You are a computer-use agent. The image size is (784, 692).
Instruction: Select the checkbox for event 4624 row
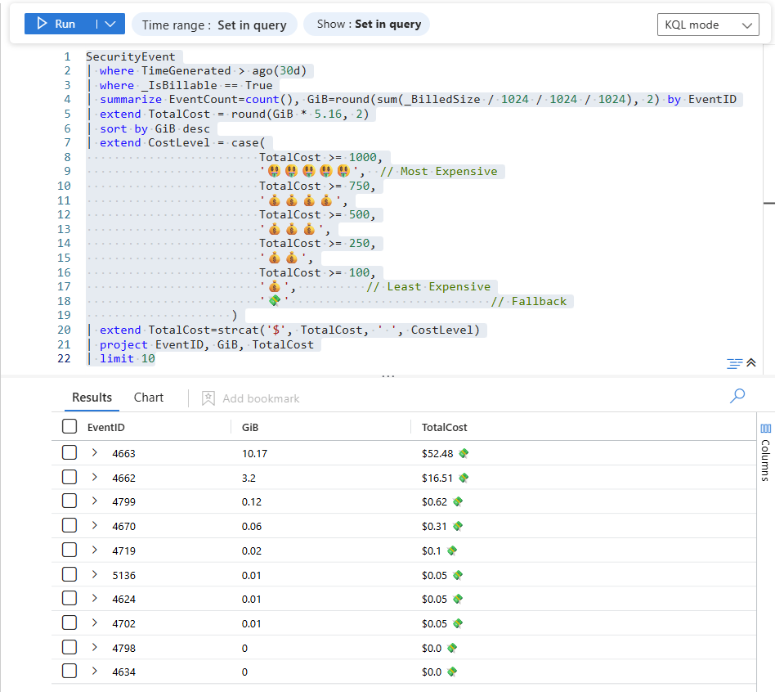tap(69, 599)
